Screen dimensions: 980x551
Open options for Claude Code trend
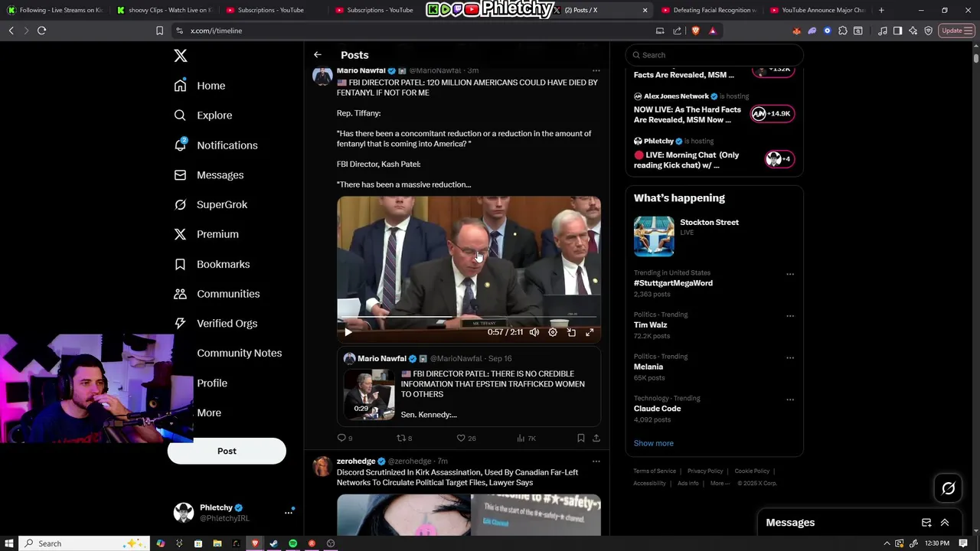point(789,399)
